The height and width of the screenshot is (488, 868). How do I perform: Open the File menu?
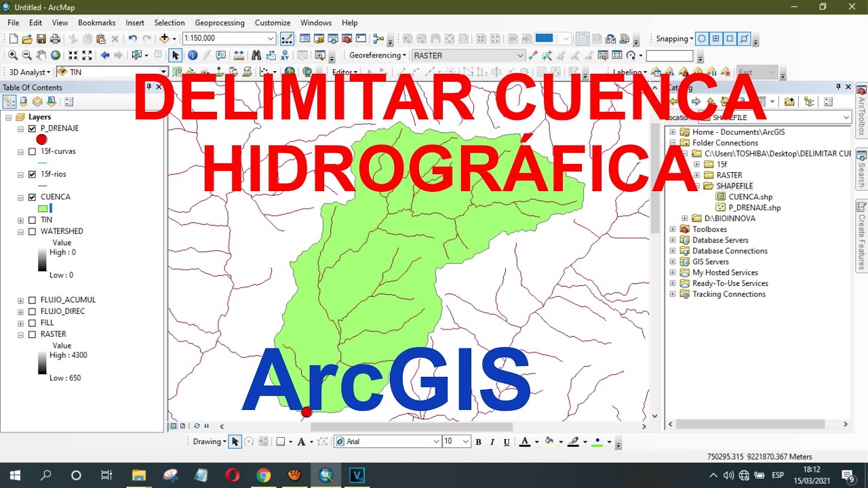coord(14,23)
